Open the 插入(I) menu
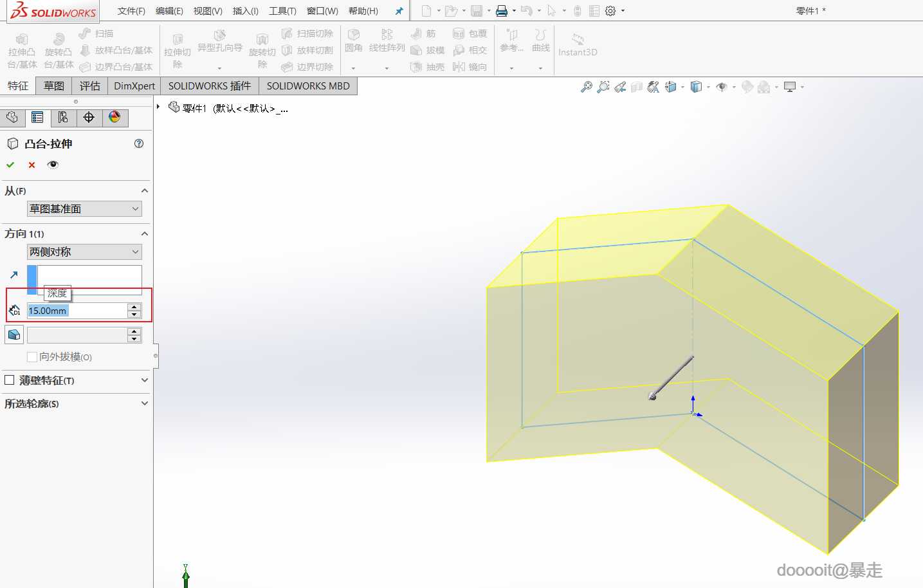 tap(245, 11)
